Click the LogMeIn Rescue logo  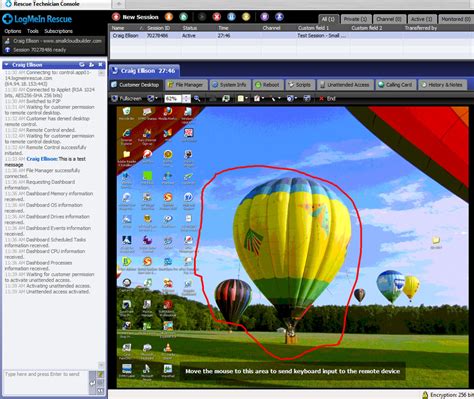click(37, 19)
